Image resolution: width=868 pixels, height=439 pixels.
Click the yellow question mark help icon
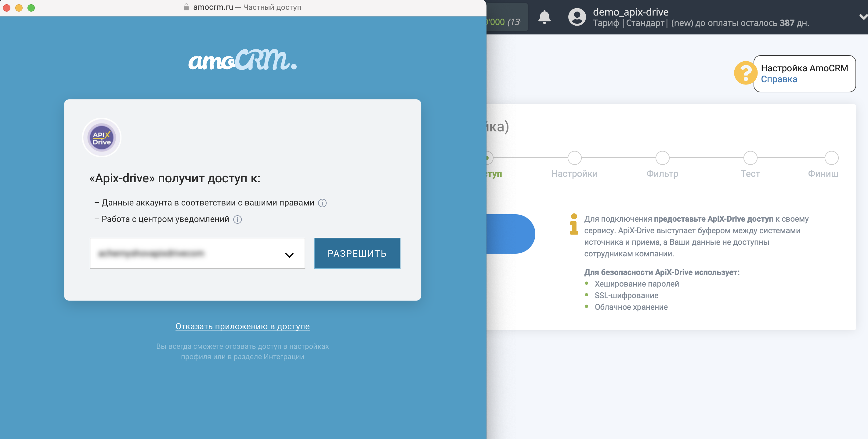pyautogui.click(x=745, y=73)
